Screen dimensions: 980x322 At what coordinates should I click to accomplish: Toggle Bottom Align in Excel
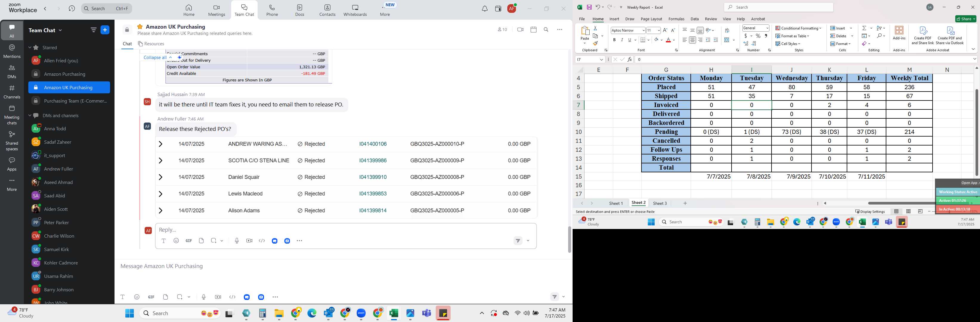pyautogui.click(x=700, y=30)
